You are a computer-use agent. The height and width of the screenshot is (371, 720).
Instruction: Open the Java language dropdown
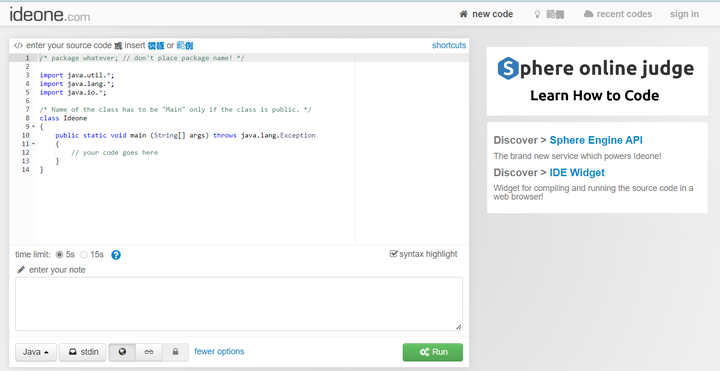pos(36,352)
